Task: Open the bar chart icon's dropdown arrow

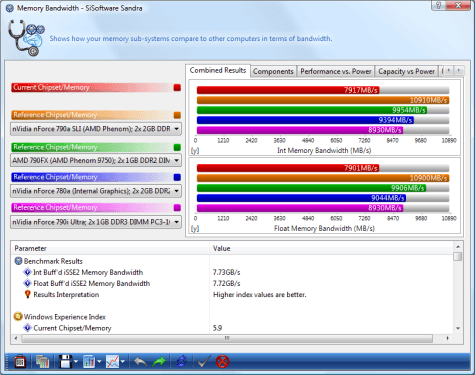Action: (99, 362)
